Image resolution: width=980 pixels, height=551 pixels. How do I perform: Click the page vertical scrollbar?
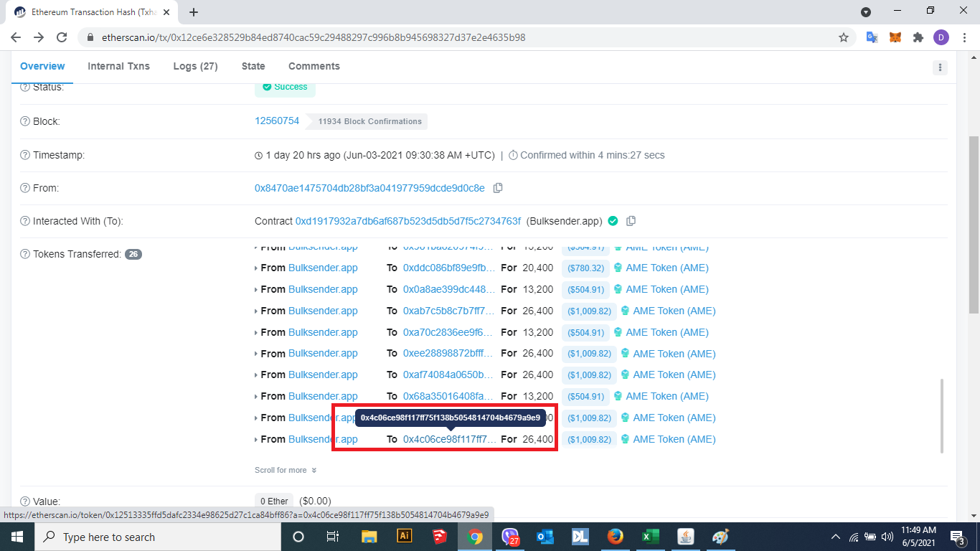(x=974, y=225)
